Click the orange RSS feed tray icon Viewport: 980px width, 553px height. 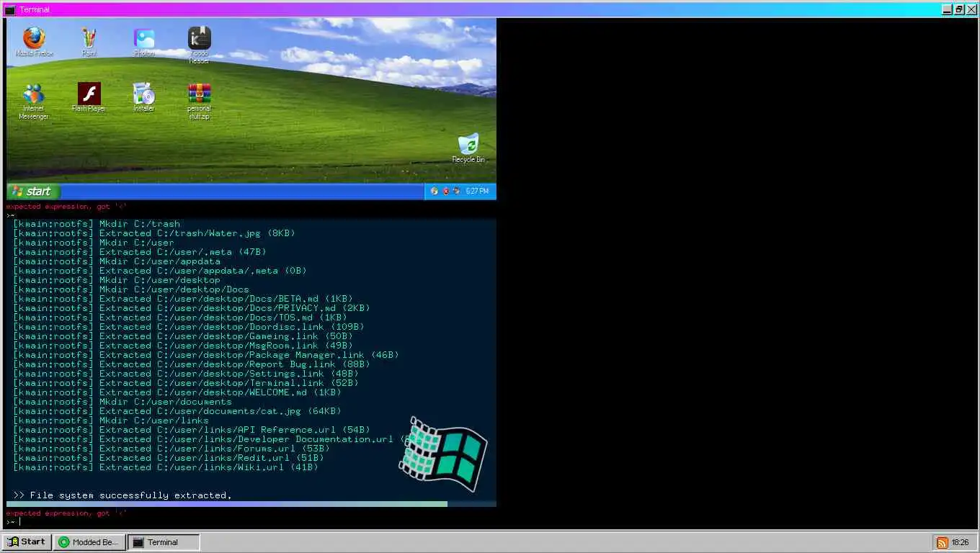click(942, 542)
